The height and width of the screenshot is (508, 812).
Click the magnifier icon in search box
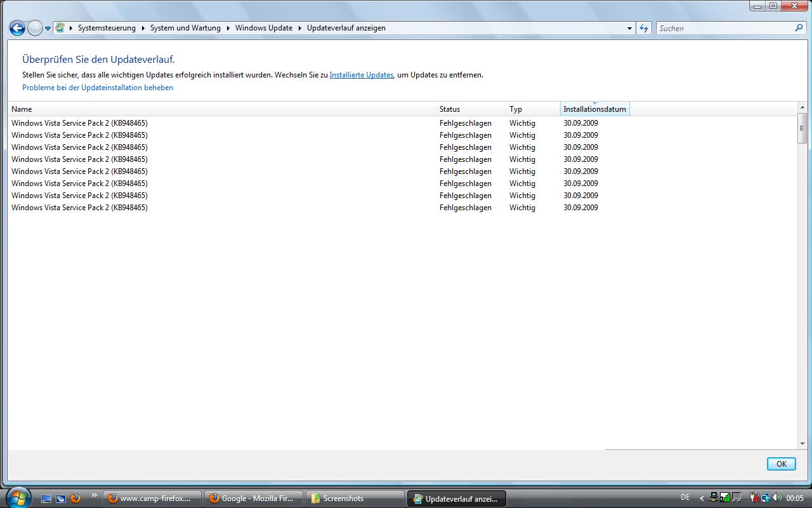(x=799, y=28)
